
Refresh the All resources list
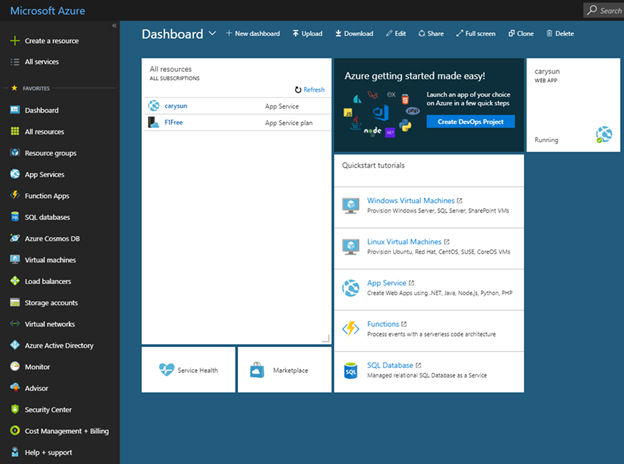(309, 90)
